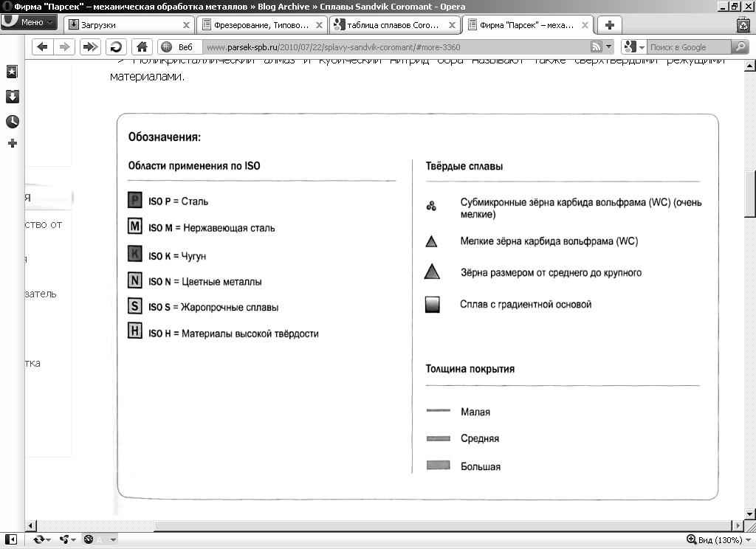Open the downloads sidebar panel
The width and height of the screenshot is (756, 549).
[12, 97]
